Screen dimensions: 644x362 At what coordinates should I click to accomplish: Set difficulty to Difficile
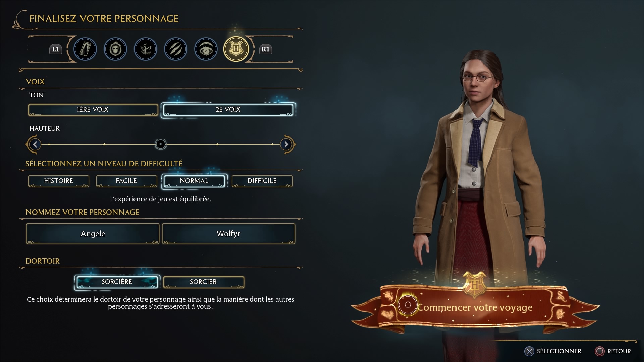262,181
